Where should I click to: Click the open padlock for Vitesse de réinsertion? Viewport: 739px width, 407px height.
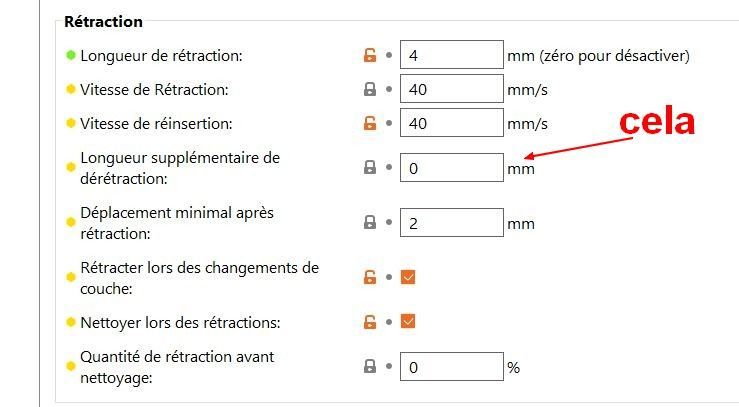(x=370, y=124)
